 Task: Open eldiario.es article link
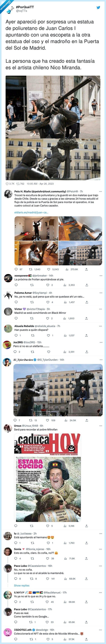click(31, 212)
